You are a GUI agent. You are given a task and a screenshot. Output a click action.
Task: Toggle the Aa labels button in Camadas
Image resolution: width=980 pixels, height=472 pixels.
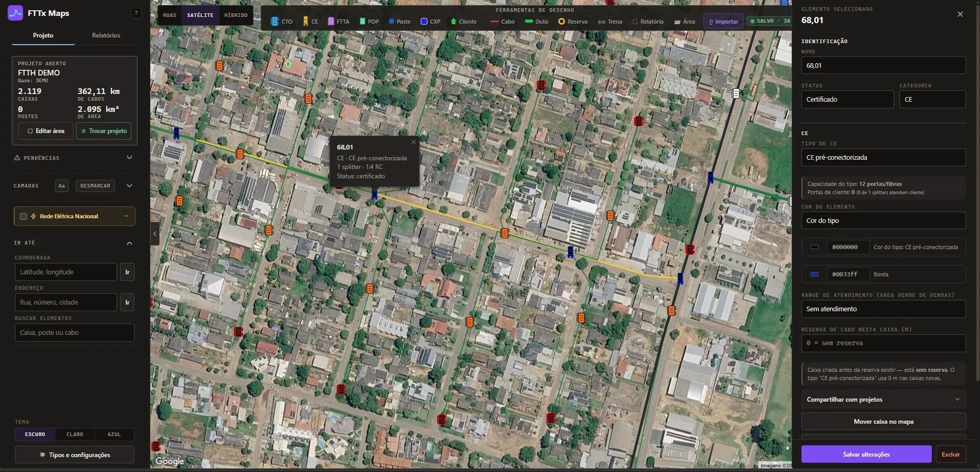(x=62, y=186)
